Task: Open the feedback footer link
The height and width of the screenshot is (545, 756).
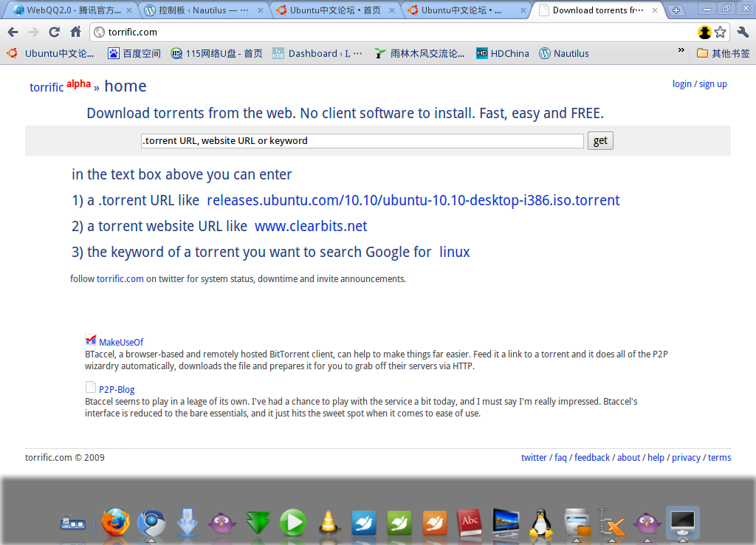Action: coord(592,458)
